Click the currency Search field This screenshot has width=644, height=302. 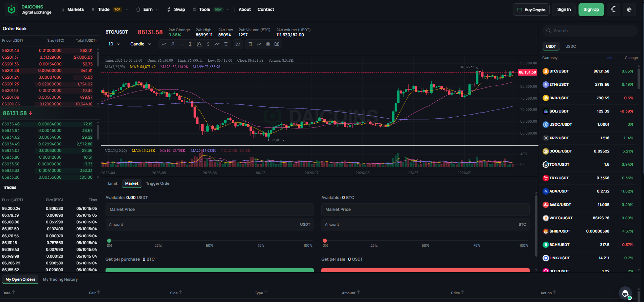tap(590, 31)
